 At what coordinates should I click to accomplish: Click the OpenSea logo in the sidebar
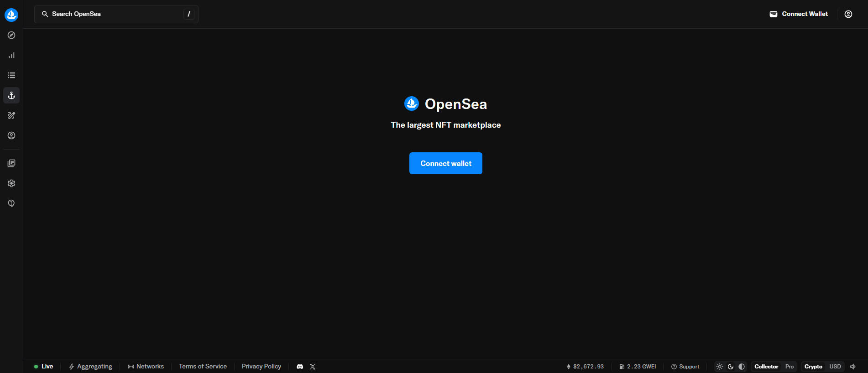(11, 15)
